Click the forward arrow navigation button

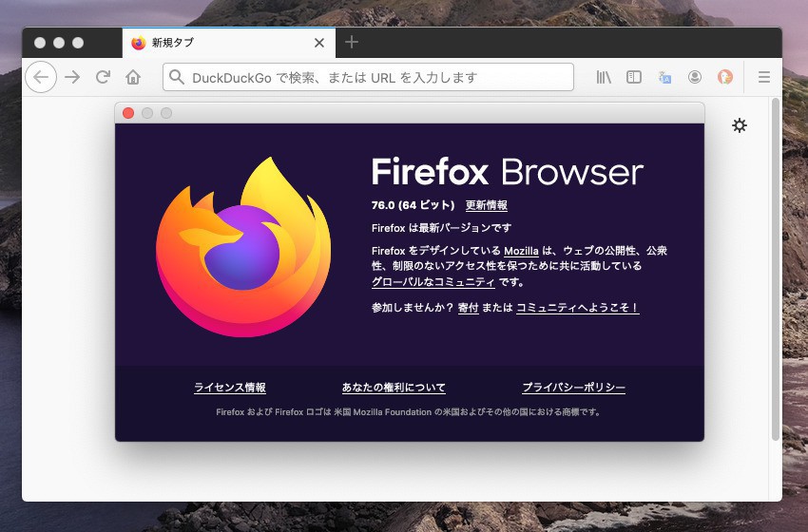pos(72,77)
